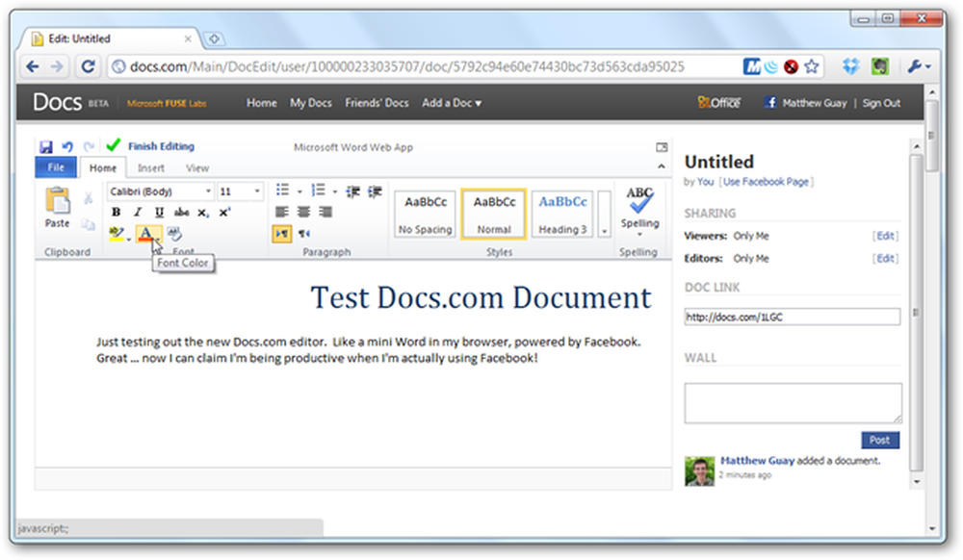963x560 pixels.
Task: Apply the Heading 3 style
Action: pos(562,214)
